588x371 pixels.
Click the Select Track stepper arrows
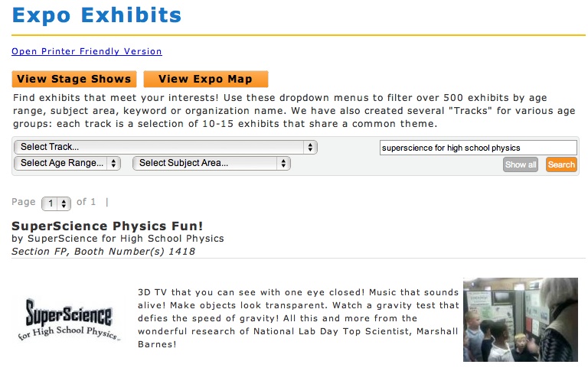click(x=310, y=148)
